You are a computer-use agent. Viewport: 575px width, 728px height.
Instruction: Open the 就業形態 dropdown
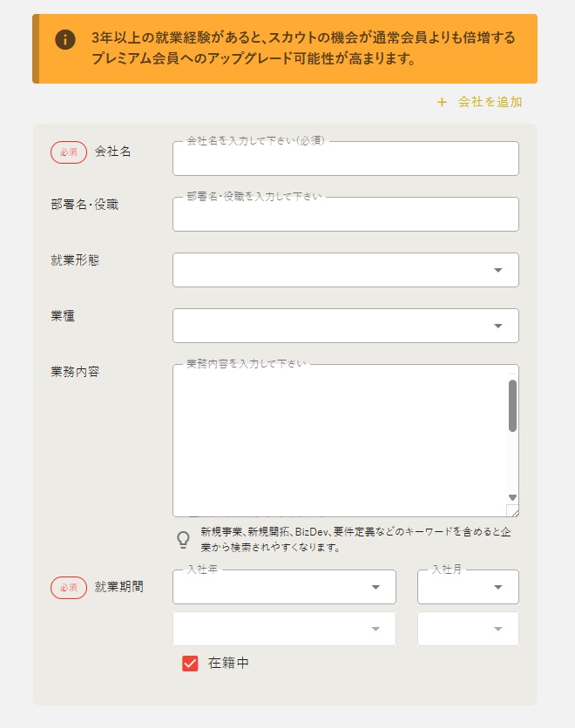point(346,270)
